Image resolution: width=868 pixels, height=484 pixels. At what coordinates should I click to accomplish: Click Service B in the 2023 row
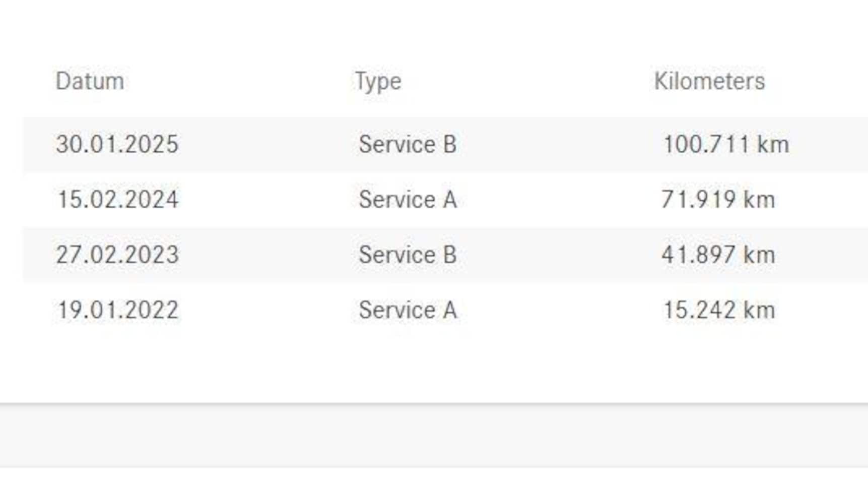[408, 255]
